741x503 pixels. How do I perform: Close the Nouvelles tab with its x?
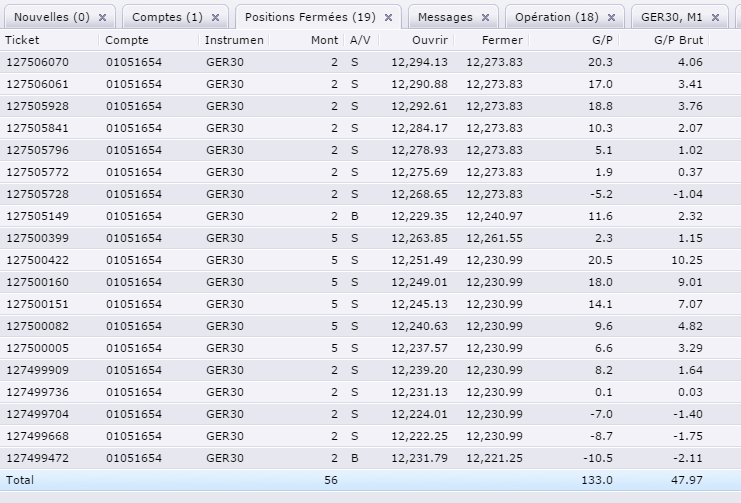pyautogui.click(x=105, y=18)
